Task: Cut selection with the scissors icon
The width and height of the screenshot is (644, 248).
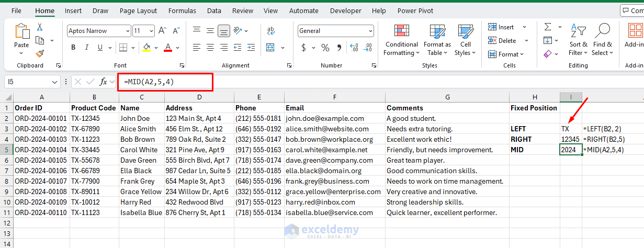Action: [40, 27]
